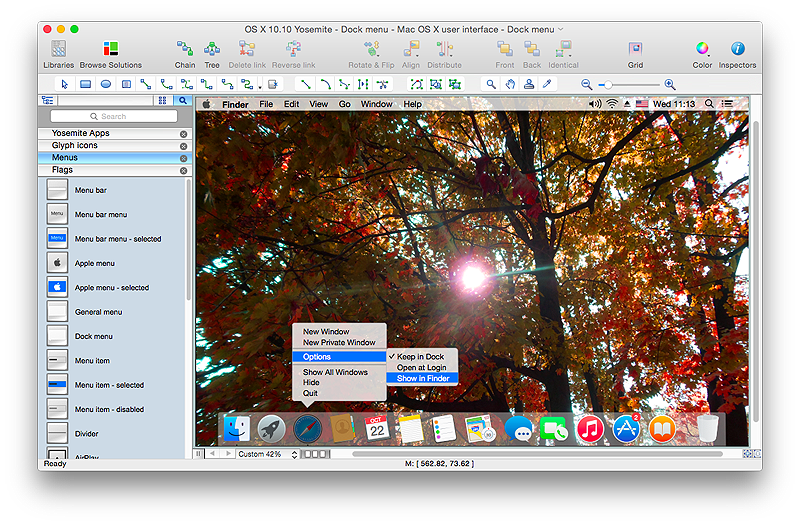Close the Menus library with its X button
Screen dimensions: 800x525
coord(183,158)
